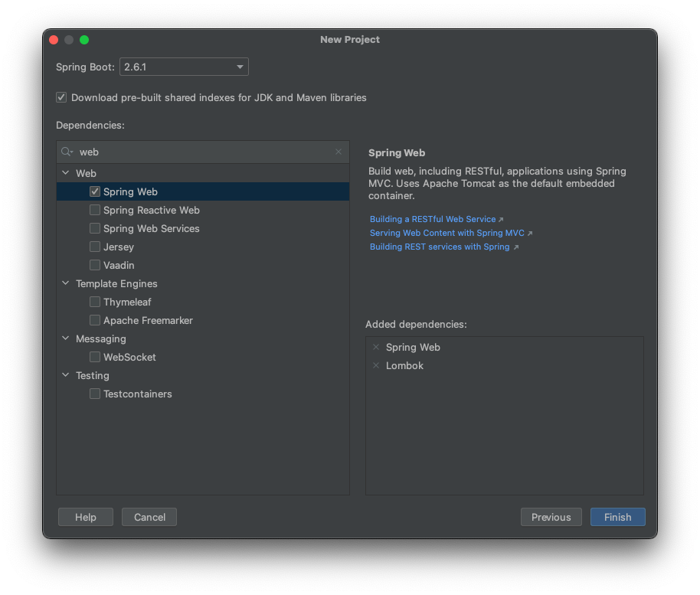Screen dimensions: 700x595
Task: Remove Spring Web from added dependencies
Action: (x=376, y=347)
